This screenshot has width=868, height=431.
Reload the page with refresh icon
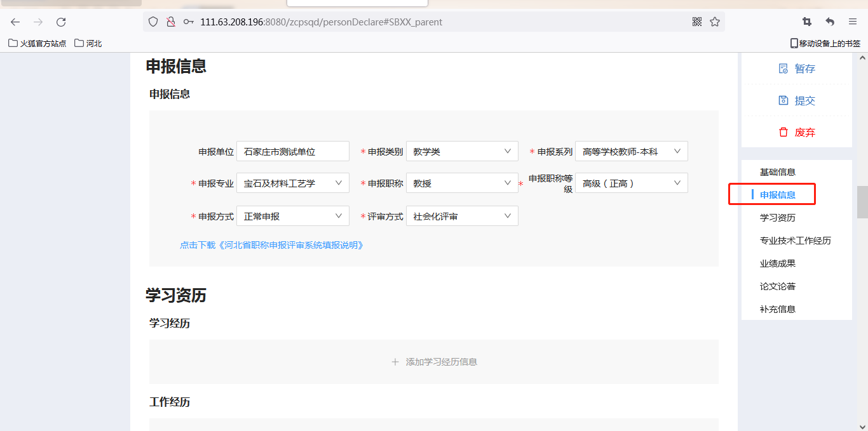(61, 22)
